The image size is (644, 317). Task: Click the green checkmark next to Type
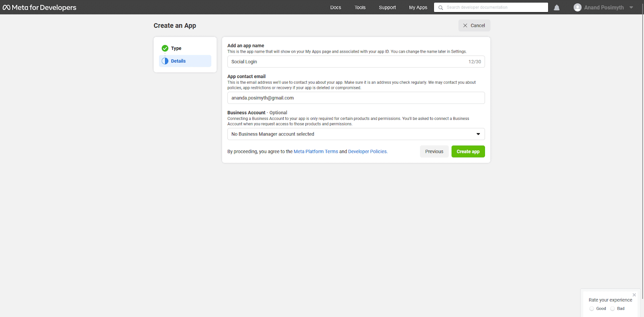coord(165,48)
